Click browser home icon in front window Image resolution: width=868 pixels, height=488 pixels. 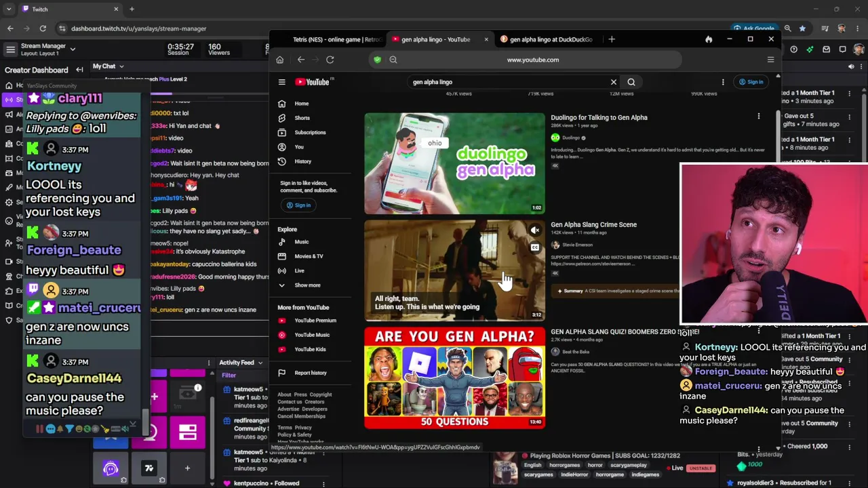click(279, 60)
